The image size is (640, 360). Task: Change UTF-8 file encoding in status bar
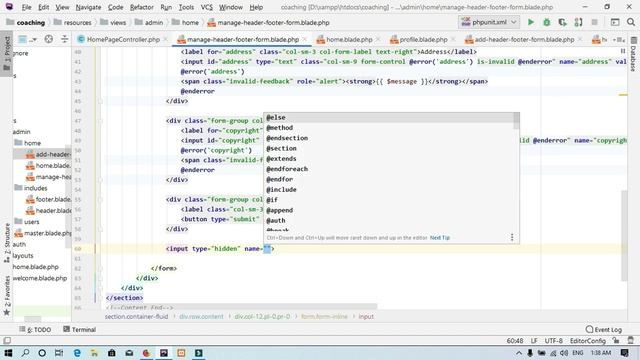tap(553, 341)
